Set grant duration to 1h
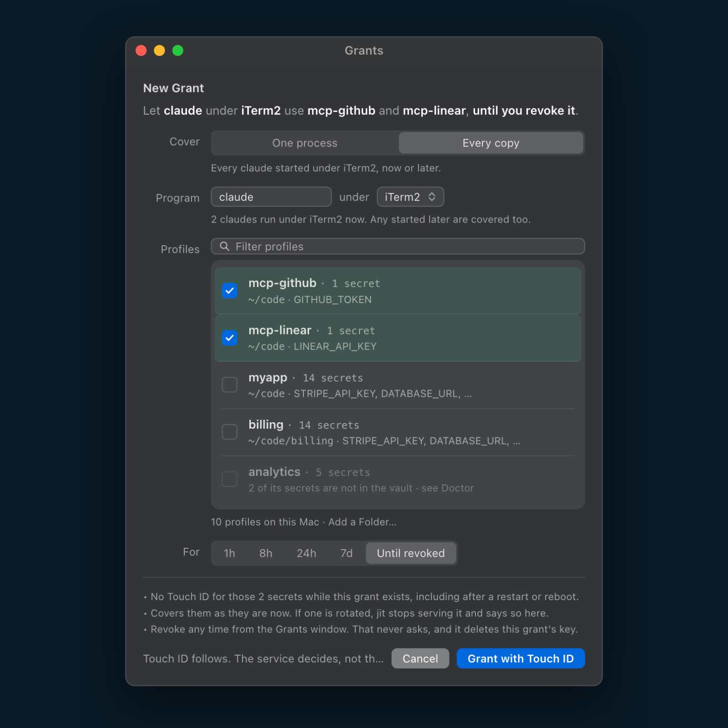The image size is (728, 728). coord(229,553)
